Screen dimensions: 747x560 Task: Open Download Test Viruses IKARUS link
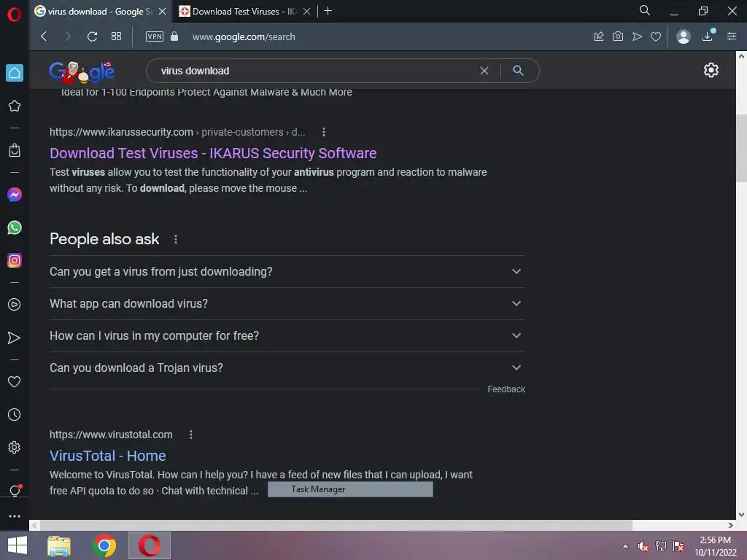point(213,153)
